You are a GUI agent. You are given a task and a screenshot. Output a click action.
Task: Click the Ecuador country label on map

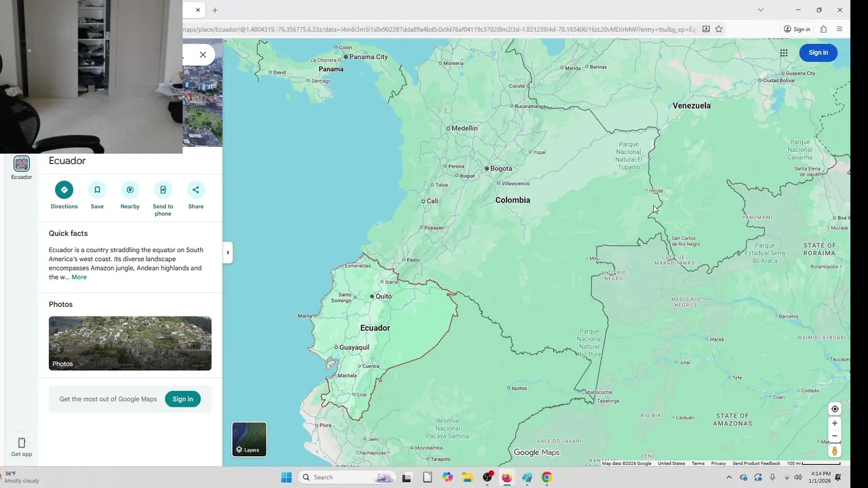(375, 328)
